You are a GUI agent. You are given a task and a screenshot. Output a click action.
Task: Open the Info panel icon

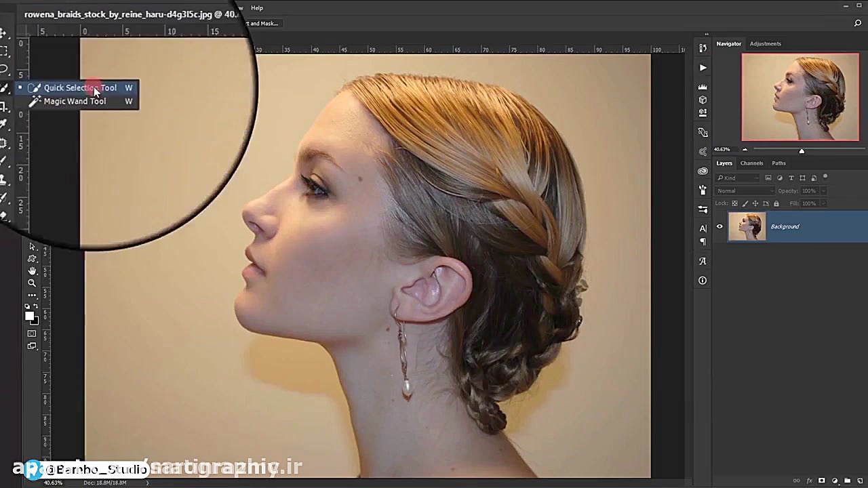click(x=703, y=281)
